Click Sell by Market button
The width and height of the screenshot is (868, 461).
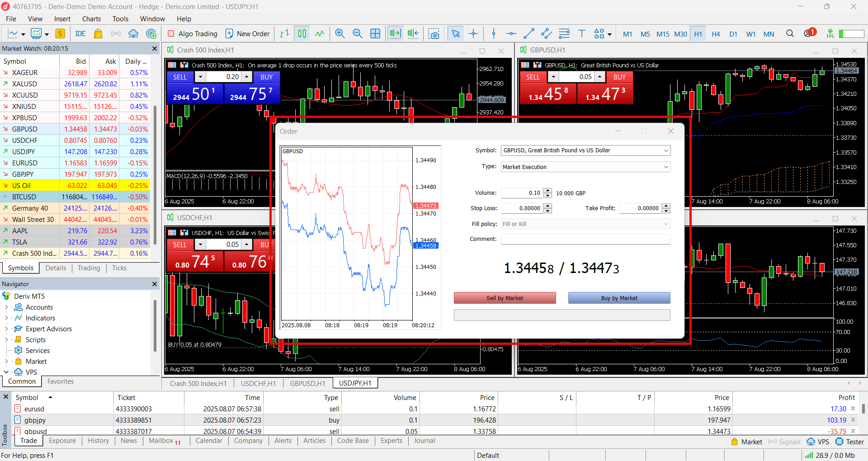click(505, 298)
